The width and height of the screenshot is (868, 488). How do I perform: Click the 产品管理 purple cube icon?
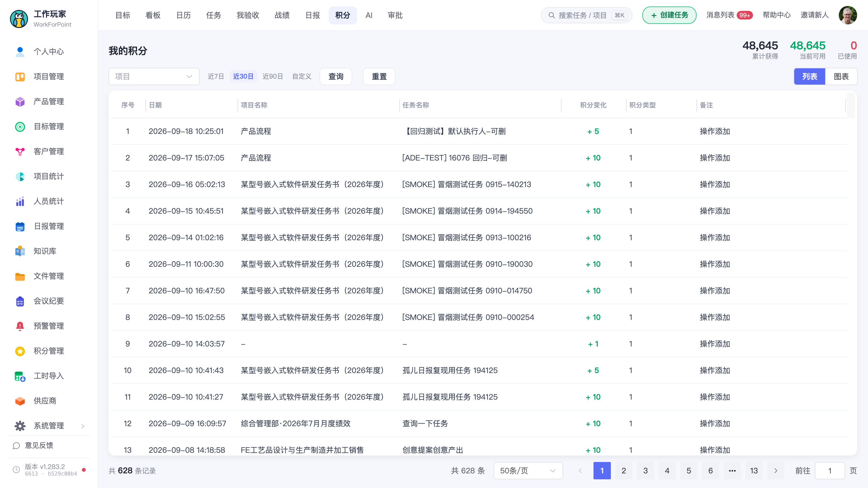click(x=20, y=102)
